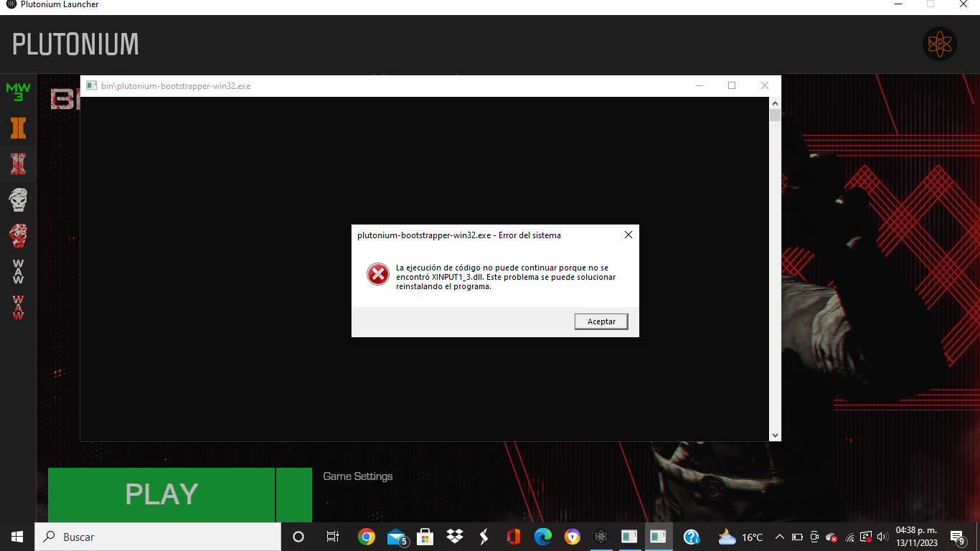Viewport: 980px width, 551px height.
Task: Open Meet Now tray icon
Action: (x=814, y=537)
